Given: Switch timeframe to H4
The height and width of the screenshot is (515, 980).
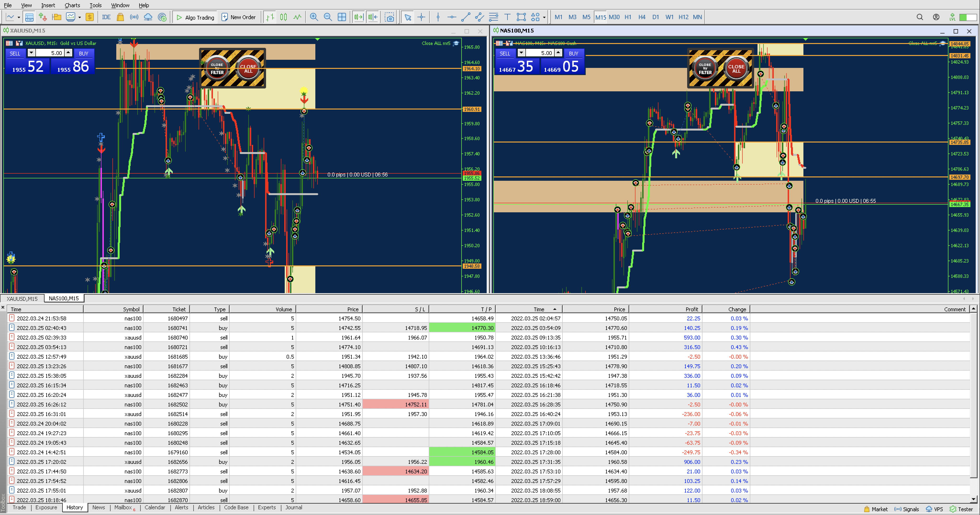Looking at the screenshot, I should (x=642, y=17).
